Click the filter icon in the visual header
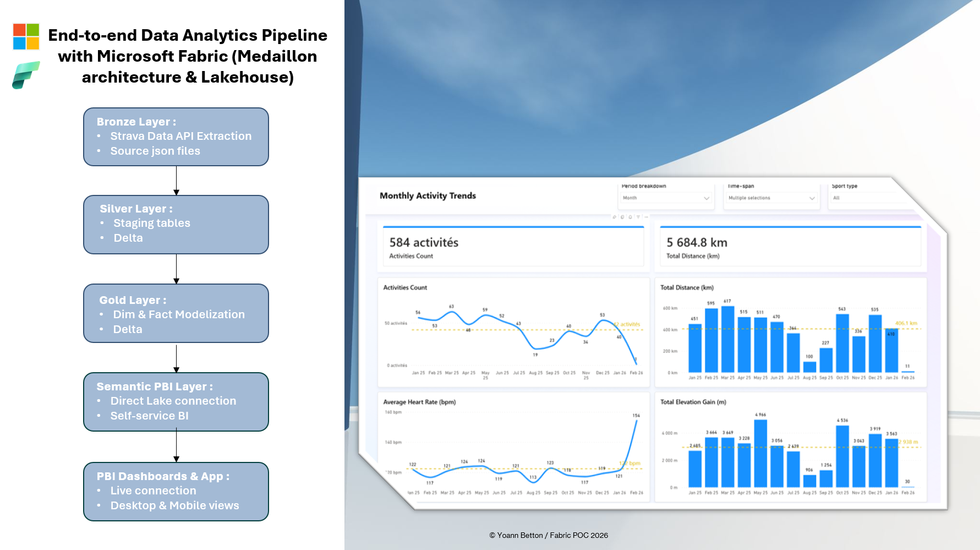The width and height of the screenshot is (980, 550). click(638, 217)
